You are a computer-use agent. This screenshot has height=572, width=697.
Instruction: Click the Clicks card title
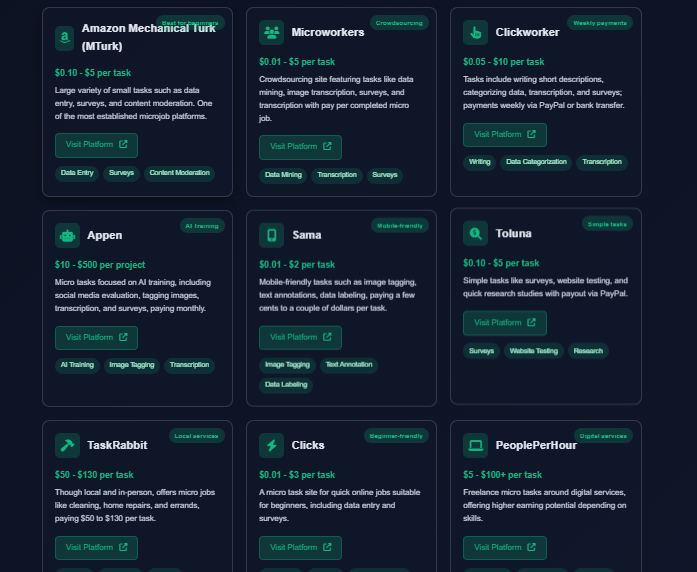pyautogui.click(x=308, y=445)
